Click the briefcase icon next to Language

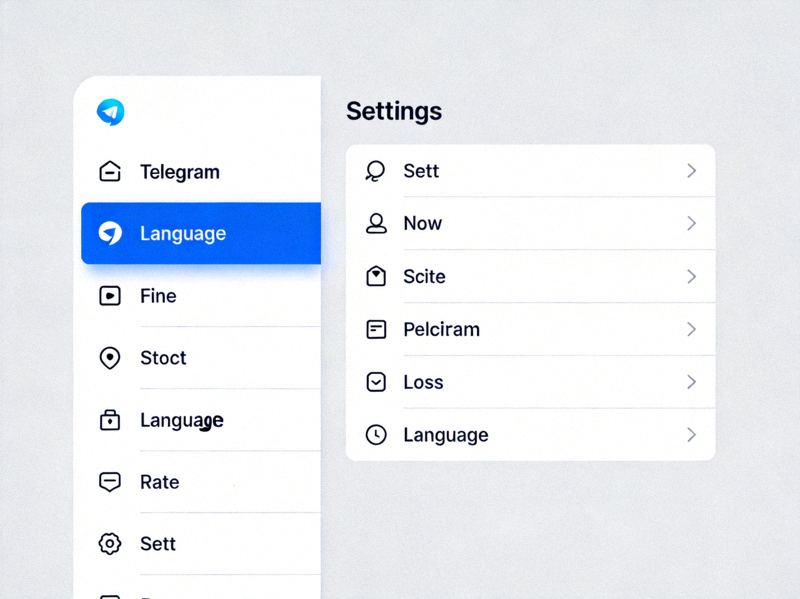[x=110, y=420]
